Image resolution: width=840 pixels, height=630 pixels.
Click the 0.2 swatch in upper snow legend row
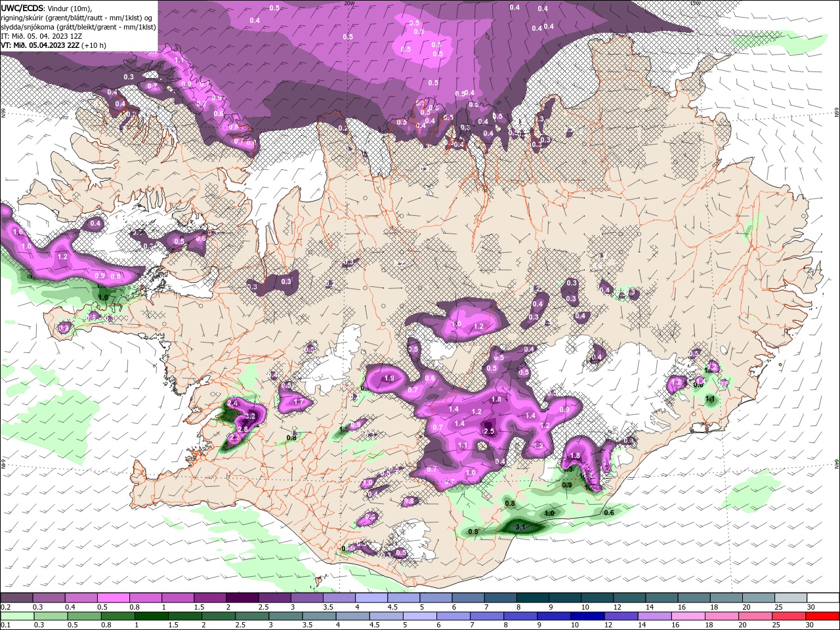tap(17, 598)
